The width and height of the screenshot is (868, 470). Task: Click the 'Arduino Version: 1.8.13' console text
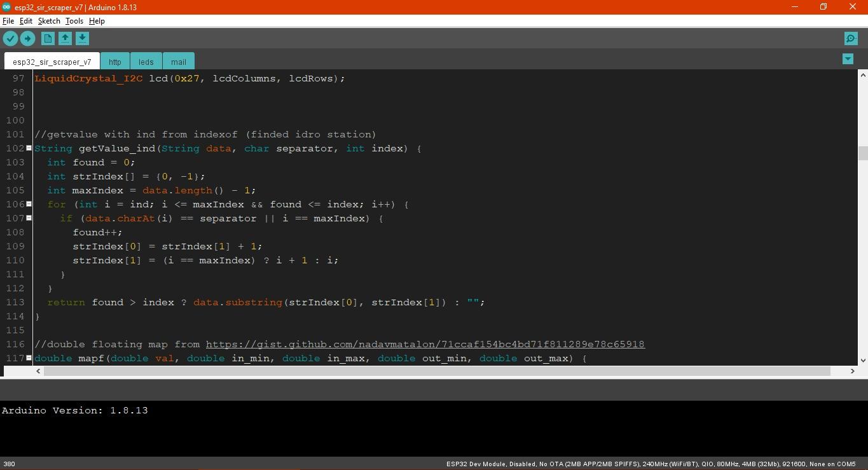[75, 410]
